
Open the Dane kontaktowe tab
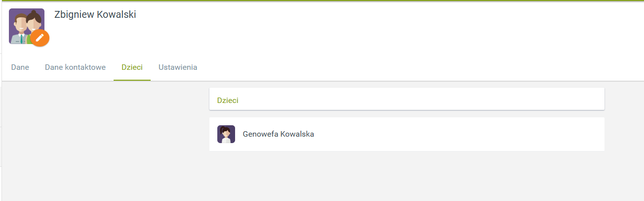point(75,67)
